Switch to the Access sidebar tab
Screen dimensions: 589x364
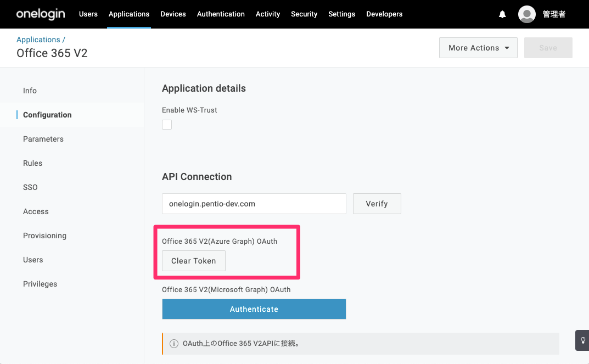(x=36, y=211)
